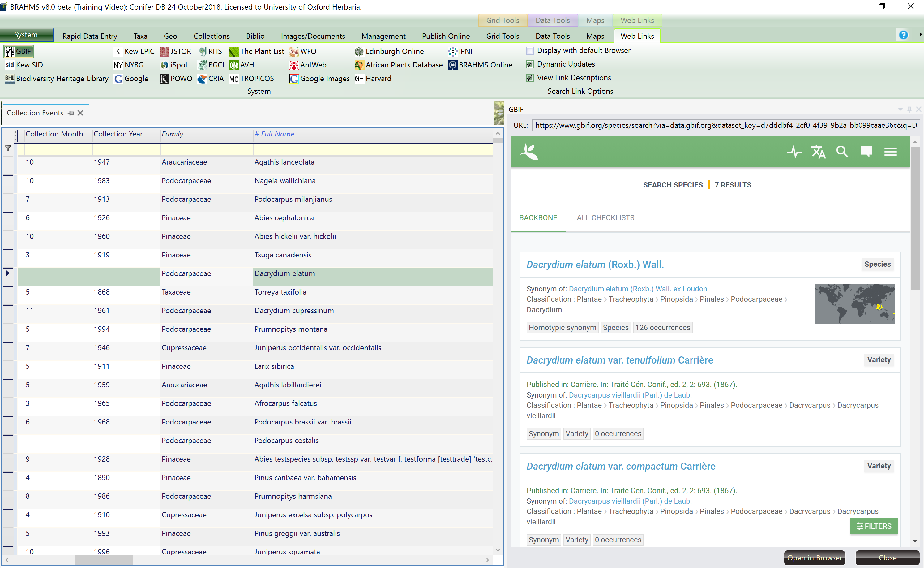Click GBIF health pulse icon
The height and width of the screenshot is (568, 924).
pyautogui.click(x=794, y=152)
